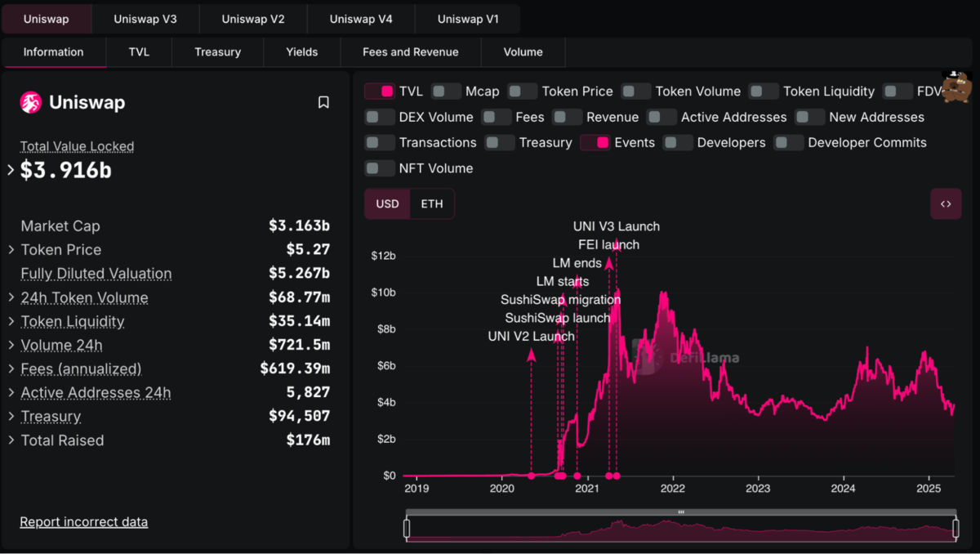The width and height of the screenshot is (980, 554).
Task: Disable the Events toggle
Action: point(595,142)
